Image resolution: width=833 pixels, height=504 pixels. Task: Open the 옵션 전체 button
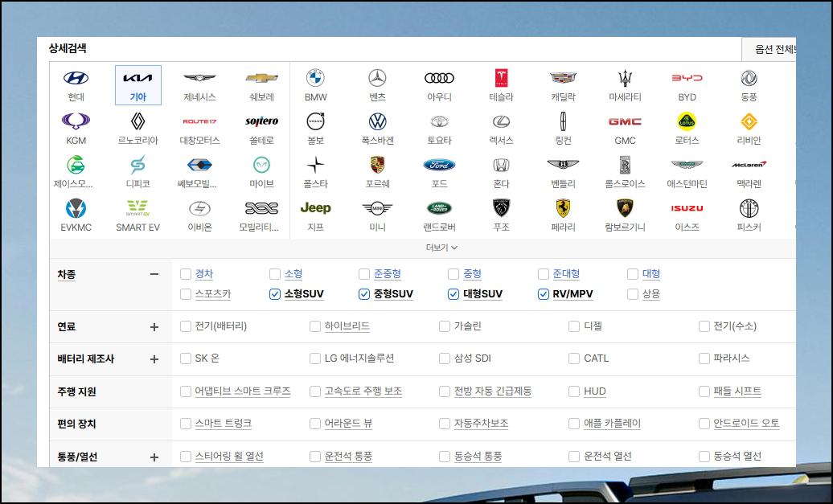769,49
